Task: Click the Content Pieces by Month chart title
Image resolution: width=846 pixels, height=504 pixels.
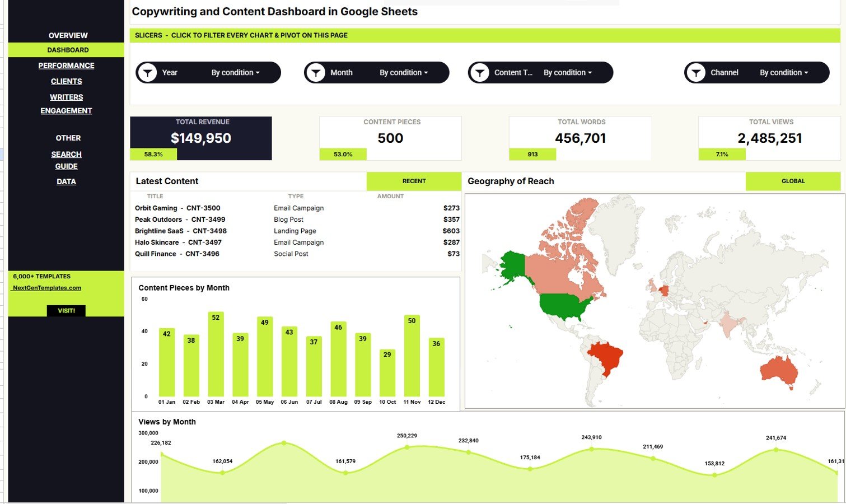Action: pyautogui.click(x=184, y=288)
